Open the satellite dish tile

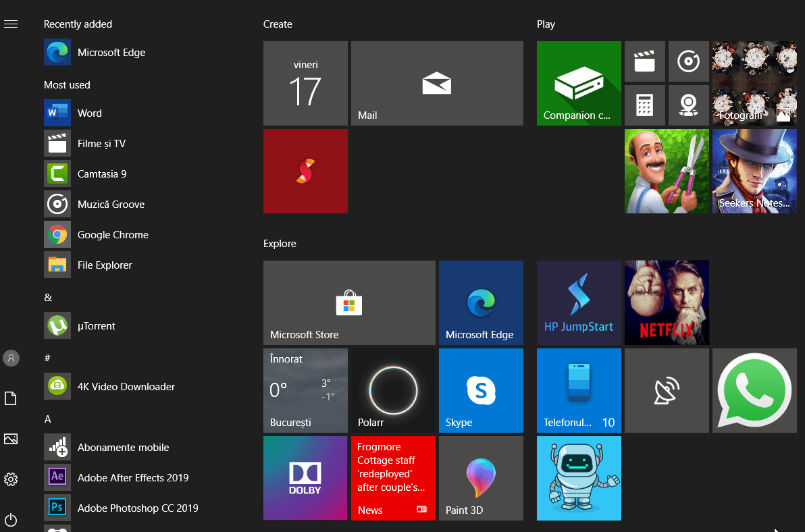tap(667, 390)
